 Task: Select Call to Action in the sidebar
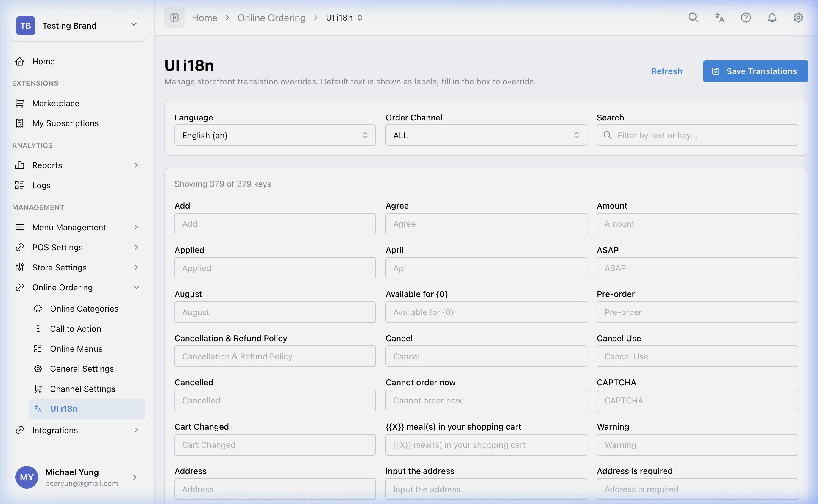tap(75, 328)
